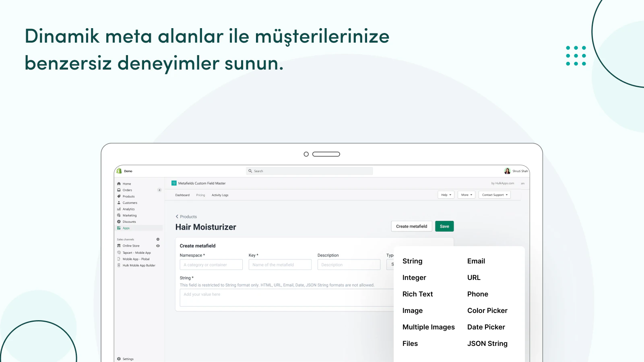Viewport: 644px width, 362px height.
Task: Choose Email type option
Action: pos(476,261)
